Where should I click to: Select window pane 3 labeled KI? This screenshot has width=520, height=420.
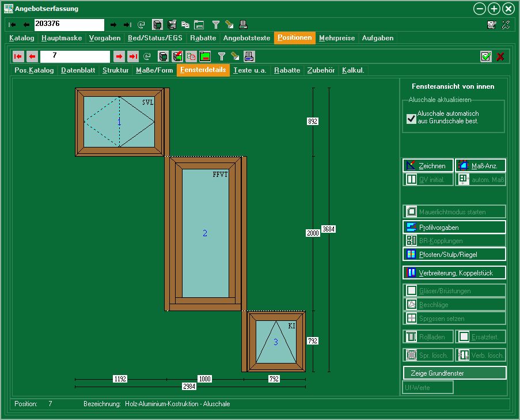point(276,342)
